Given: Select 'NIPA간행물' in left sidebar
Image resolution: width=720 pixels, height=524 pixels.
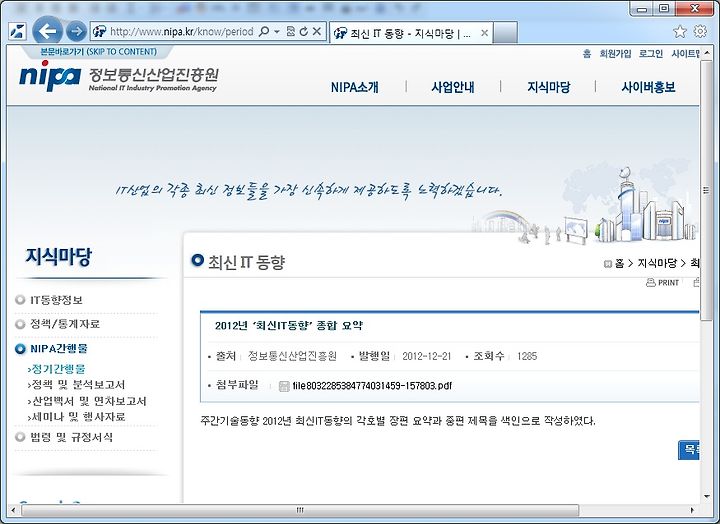Looking at the screenshot, I should pyautogui.click(x=59, y=349).
